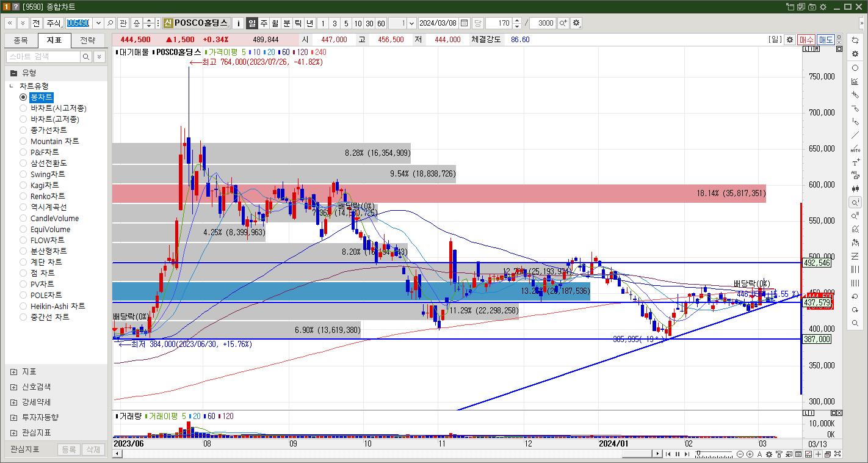This screenshot has width=868, height=463.
Task: Click the pause playback button in bottom toolbar
Action: [x=678, y=454]
